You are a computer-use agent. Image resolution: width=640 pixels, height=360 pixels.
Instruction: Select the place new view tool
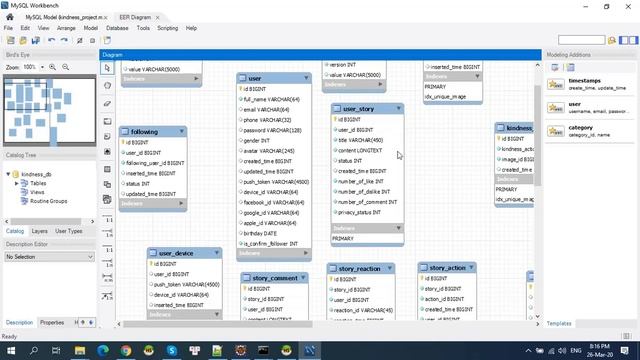(107, 184)
